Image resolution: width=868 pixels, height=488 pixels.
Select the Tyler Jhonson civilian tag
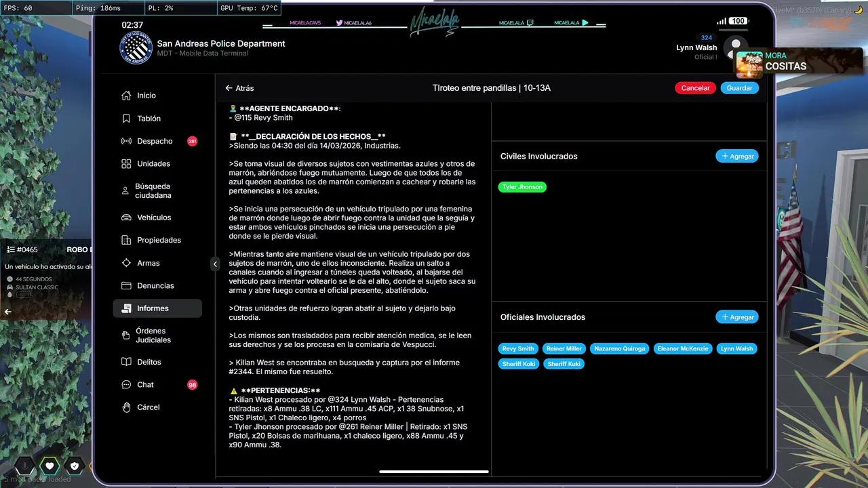tap(522, 187)
